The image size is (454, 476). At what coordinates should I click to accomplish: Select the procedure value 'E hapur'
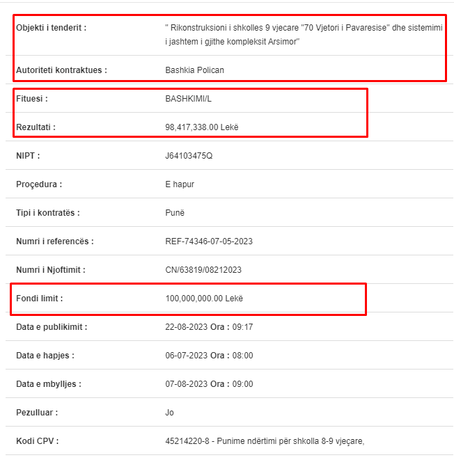pos(180,184)
